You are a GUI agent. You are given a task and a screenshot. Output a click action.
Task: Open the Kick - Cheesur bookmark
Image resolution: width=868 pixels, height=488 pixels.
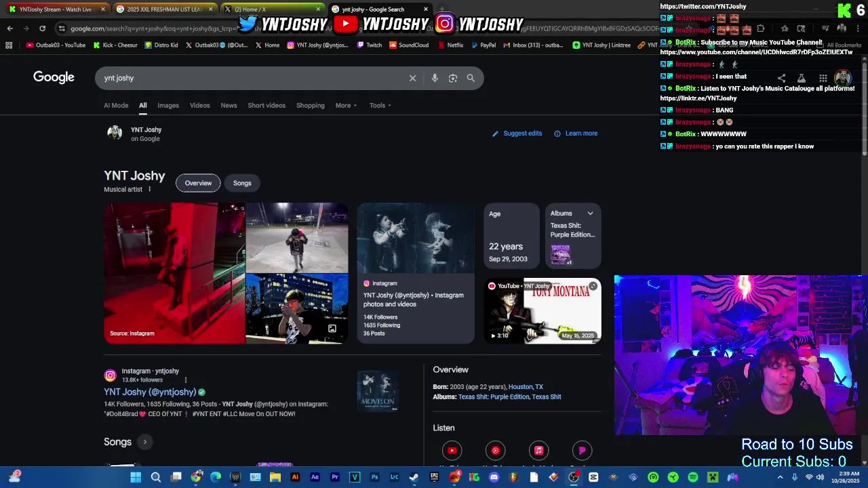click(115, 45)
